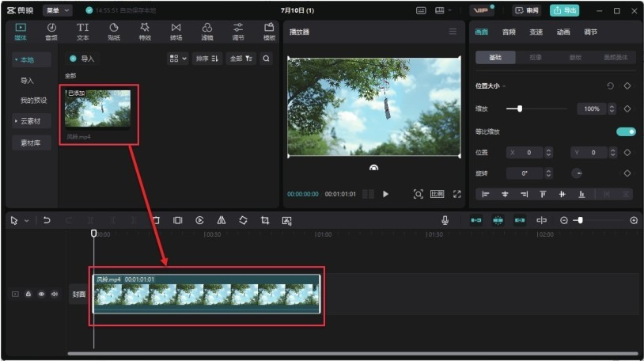This screenshot has height=361, width=644.
Task: Toggle the track eye visibility icon
Action: (x=41, y=294)
